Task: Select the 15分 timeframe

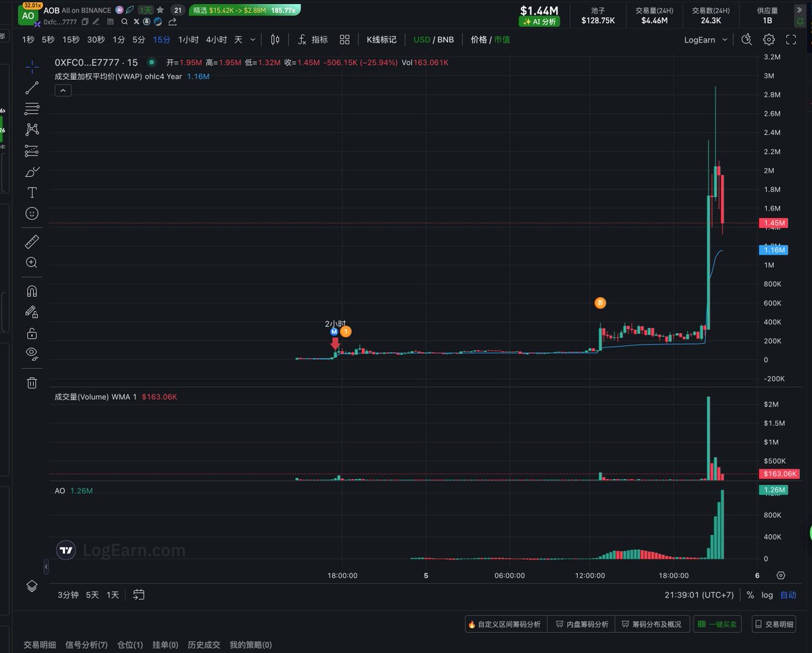Action: pyautogui.click(x=162, y=40)
